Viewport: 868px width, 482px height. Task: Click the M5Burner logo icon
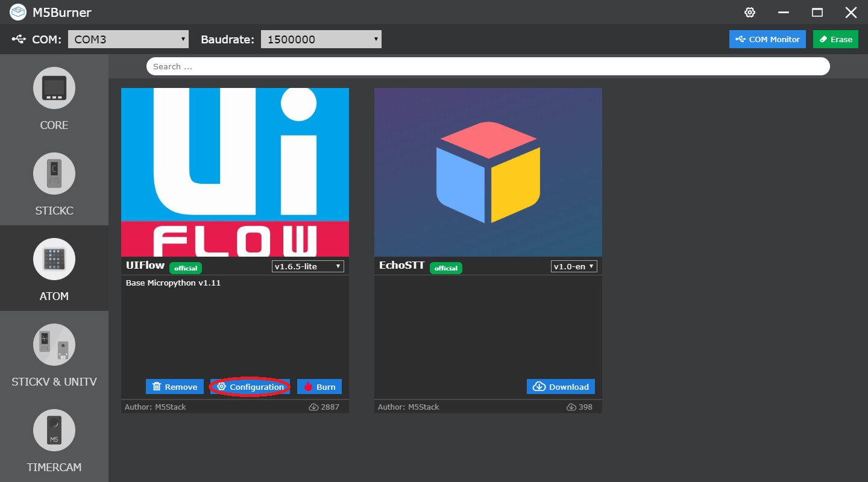pyautogui.click(x=17, y=12)
